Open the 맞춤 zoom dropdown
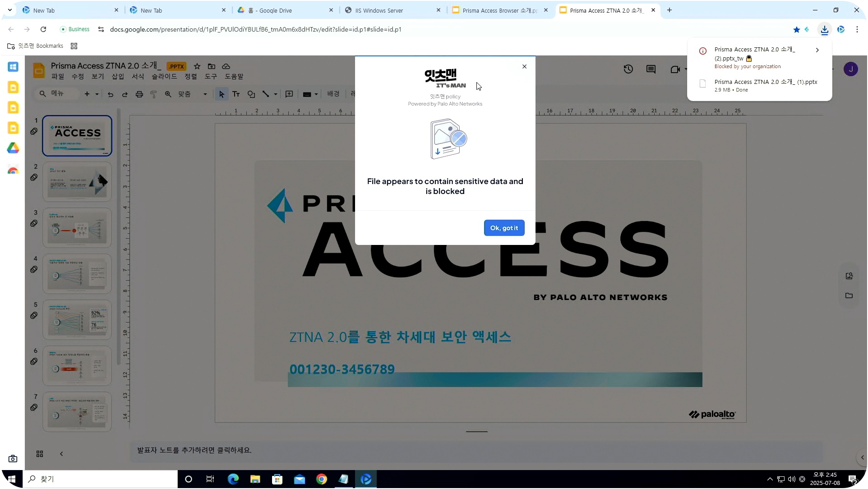The image size is (868, 489). pyautogui.click(x=192, y=94)
